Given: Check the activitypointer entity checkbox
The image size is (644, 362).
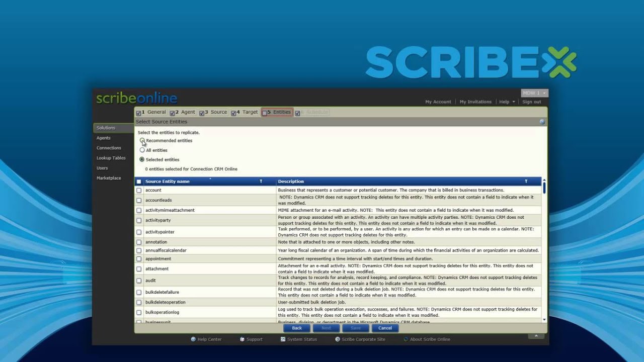Looking at the screenshot, I should (139, 232).
